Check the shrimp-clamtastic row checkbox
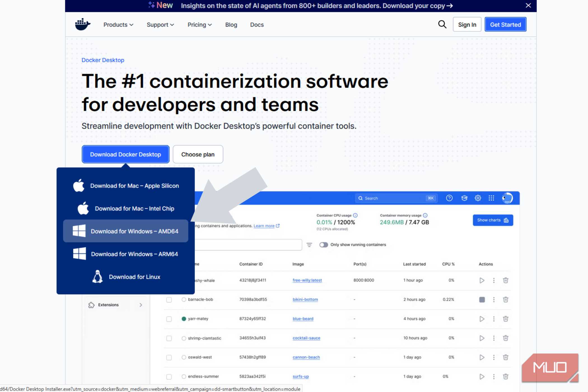This screenshot has width=588, height=392. coord(169,338)
